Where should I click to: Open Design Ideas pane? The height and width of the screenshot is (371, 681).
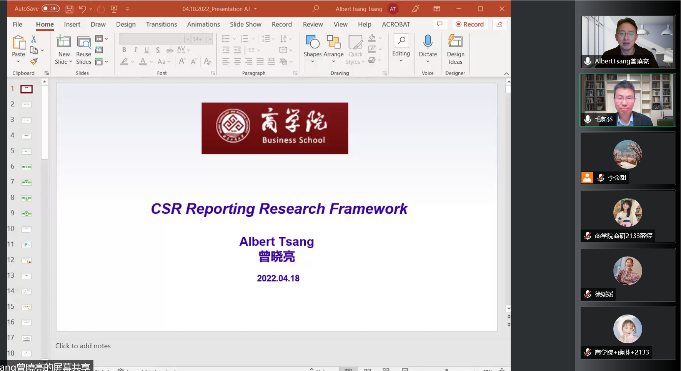point(455,49)
